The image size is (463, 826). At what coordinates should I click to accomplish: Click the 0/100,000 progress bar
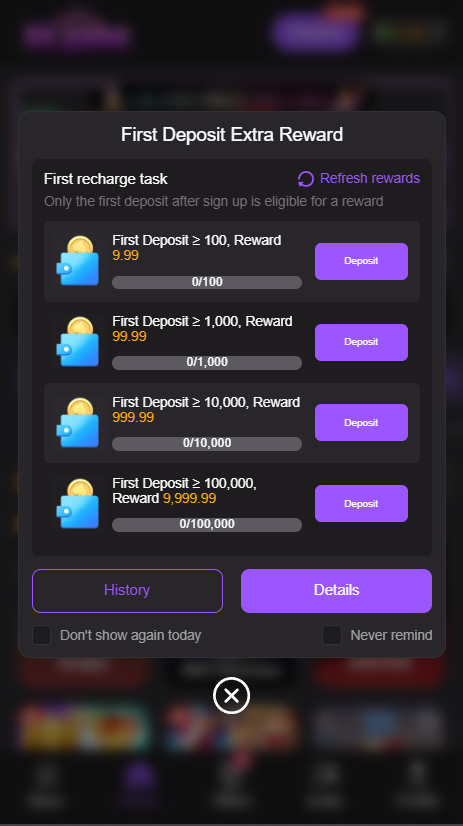(x=207, y=525)
